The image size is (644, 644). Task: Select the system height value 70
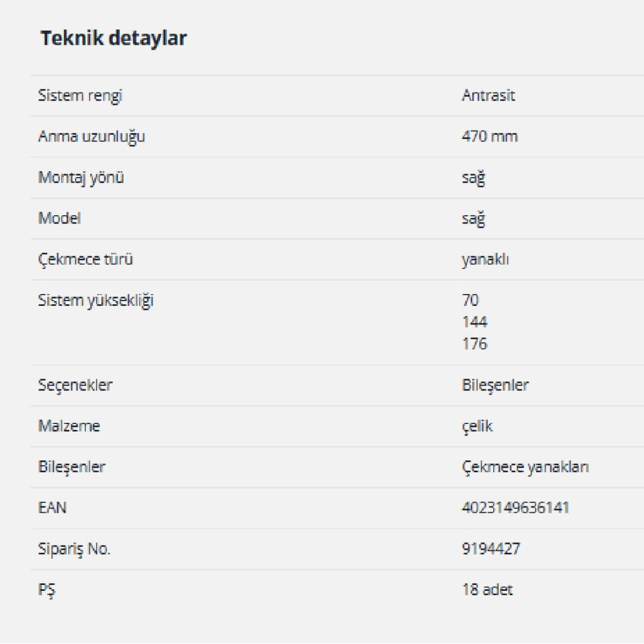click(470, 300)
